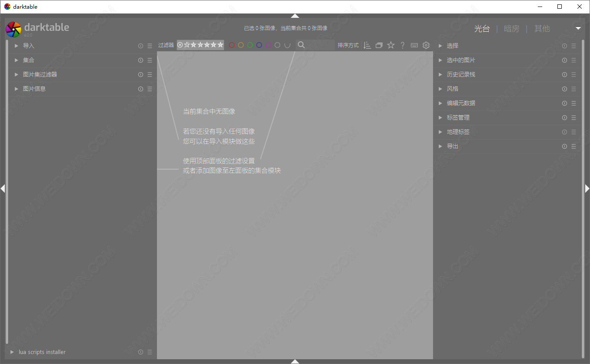Toggle gray color label filter circle
Screen dimensions: 590x364
pos(277,45)
